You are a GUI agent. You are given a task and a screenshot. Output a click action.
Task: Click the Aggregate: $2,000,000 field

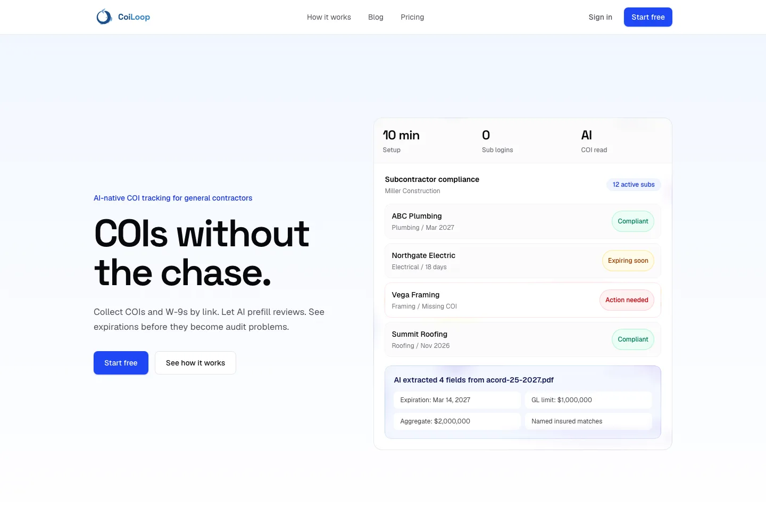coord(457,421)
